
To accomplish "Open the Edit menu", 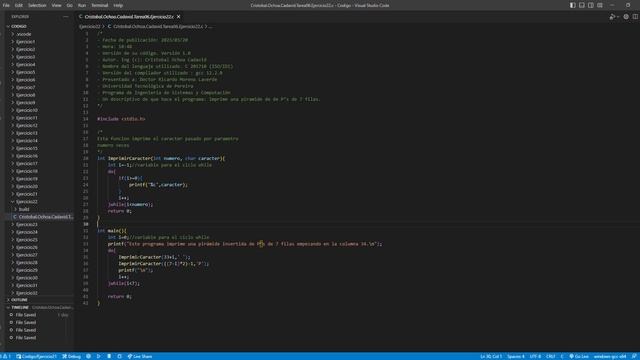I will [x=19, y=5].
